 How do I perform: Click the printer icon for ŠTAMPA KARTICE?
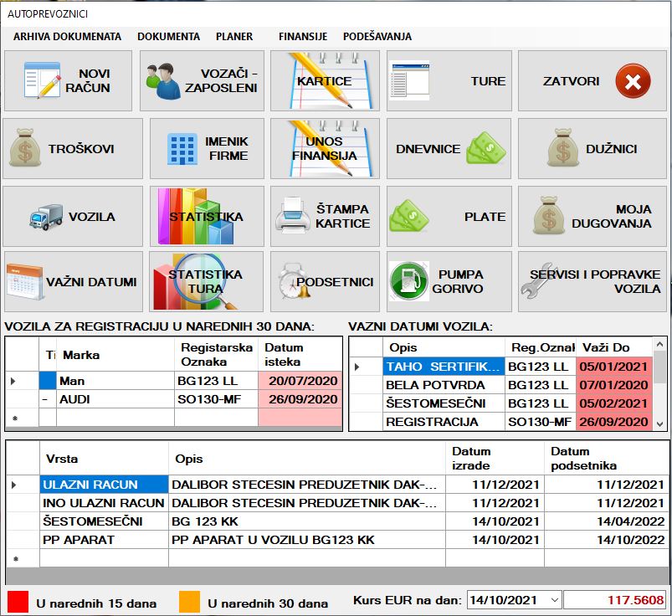(x=293, y=216)
